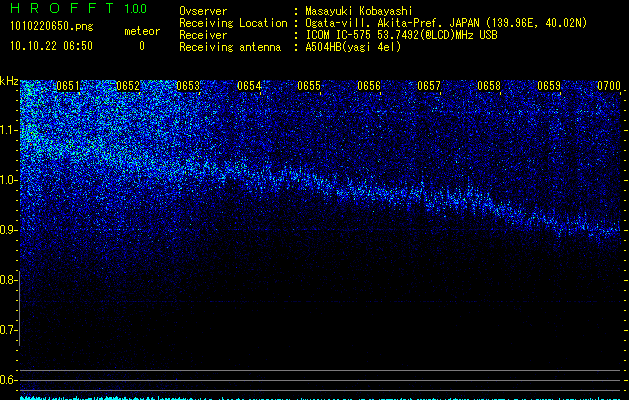Click the 0656 time marker

coord(369,86)
